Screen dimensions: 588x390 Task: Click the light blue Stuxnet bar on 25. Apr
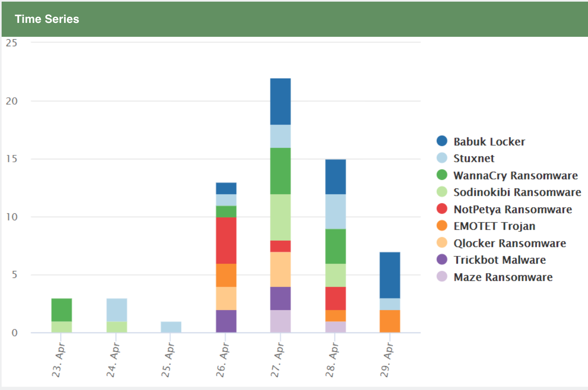[x=171, y=327]
